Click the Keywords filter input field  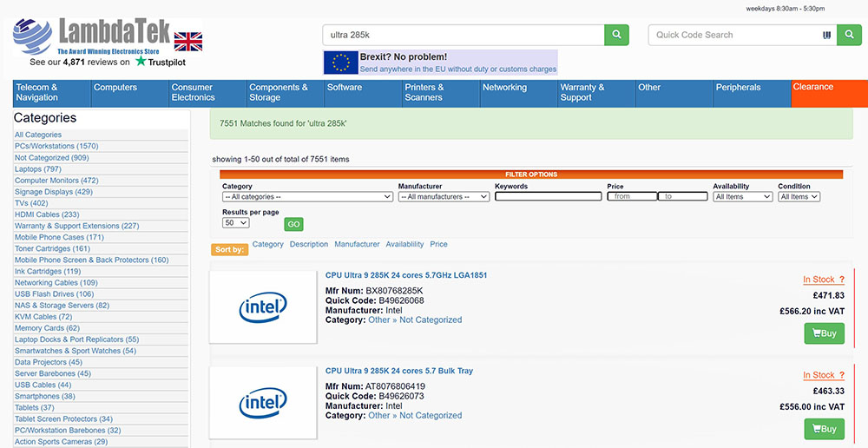click(548, 197)
